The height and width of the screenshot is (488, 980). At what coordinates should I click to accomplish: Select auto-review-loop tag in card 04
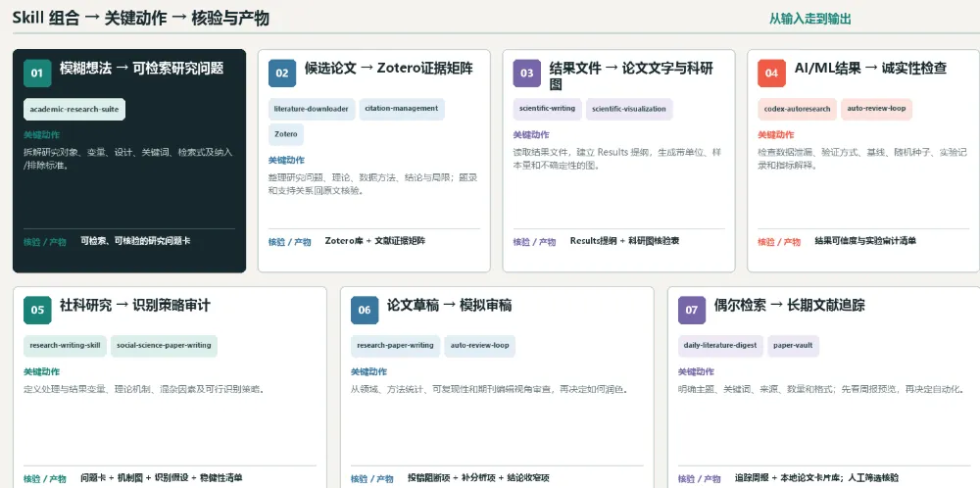point(876,109)
